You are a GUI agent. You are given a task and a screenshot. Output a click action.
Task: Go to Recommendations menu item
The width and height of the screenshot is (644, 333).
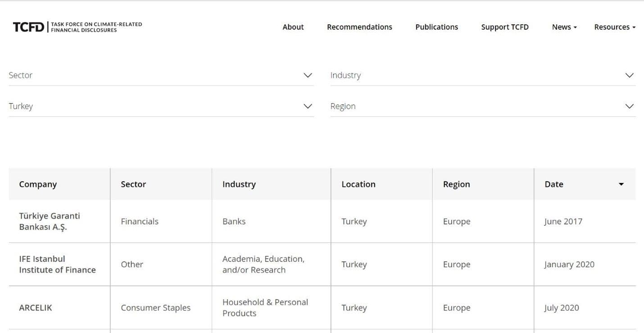pyautogui.click(x=359, y=27)
